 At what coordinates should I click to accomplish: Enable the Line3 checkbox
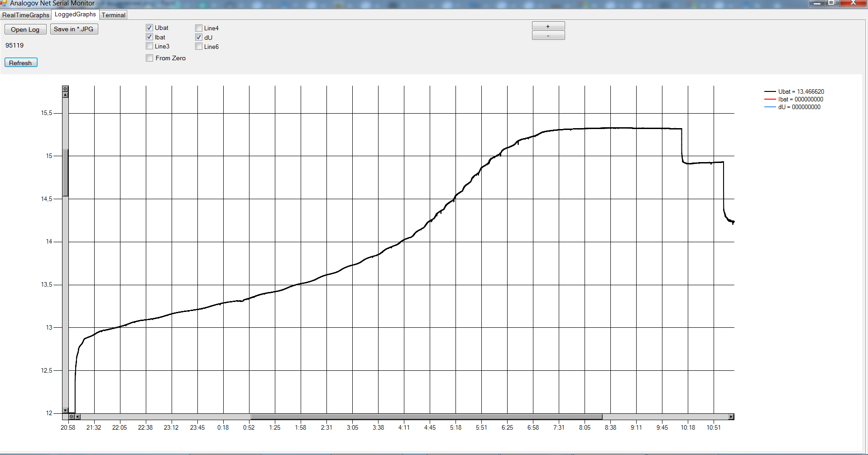149,46
